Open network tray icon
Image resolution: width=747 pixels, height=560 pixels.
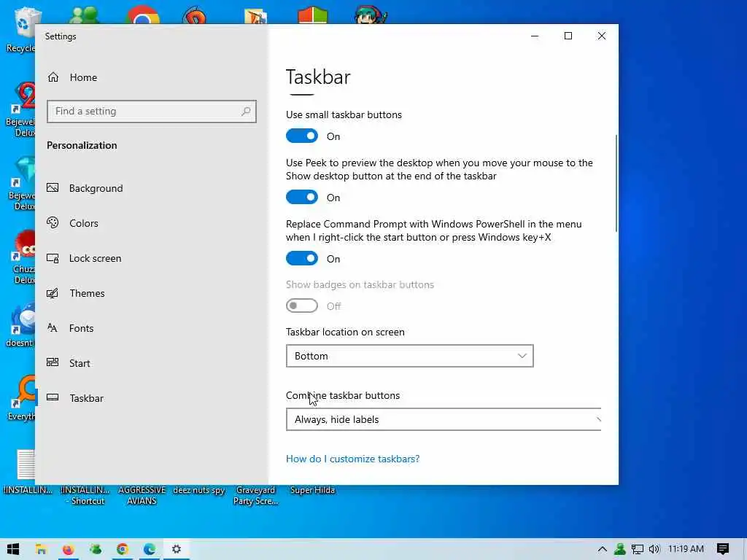[x=638, y=550]
